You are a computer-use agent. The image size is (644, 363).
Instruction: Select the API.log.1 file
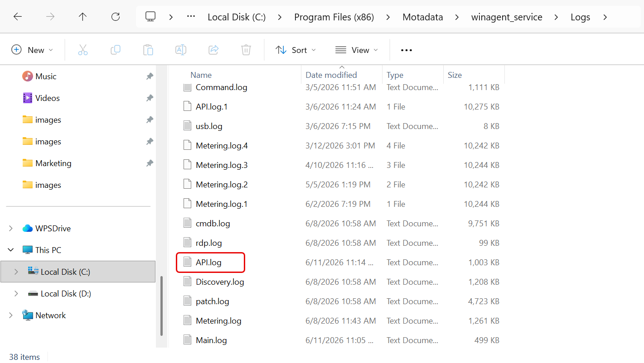(x=212, y=107)
